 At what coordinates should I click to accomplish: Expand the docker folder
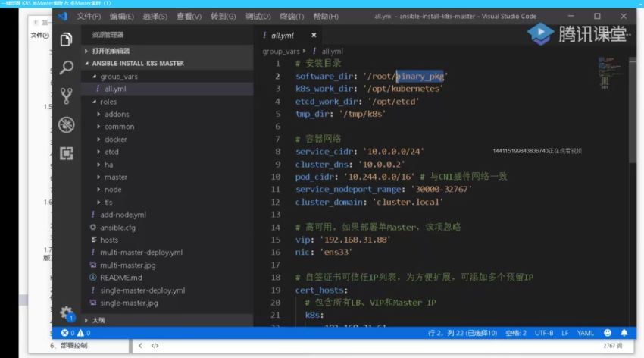click(167, 140)
